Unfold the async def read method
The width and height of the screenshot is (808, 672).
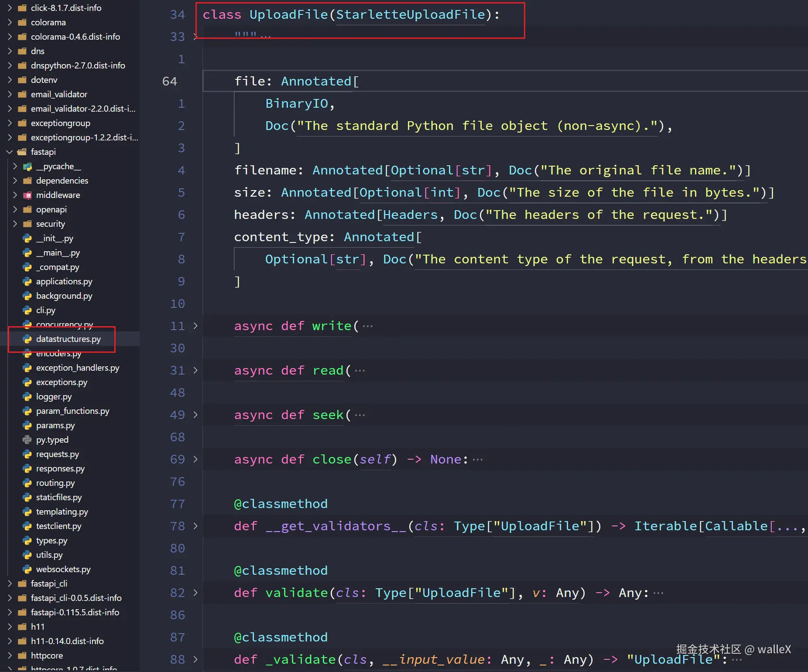tap(195, 370)
